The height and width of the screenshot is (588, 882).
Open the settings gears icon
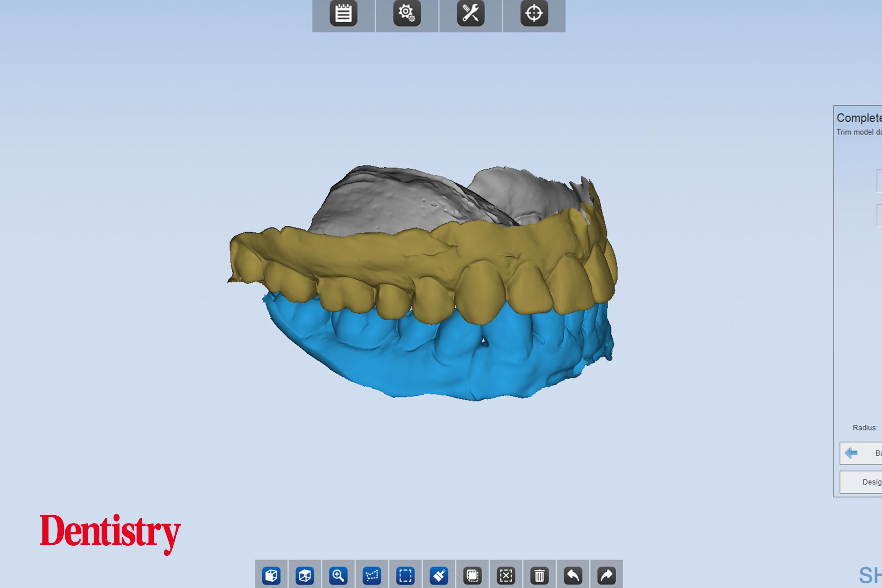tap(407, 14)
